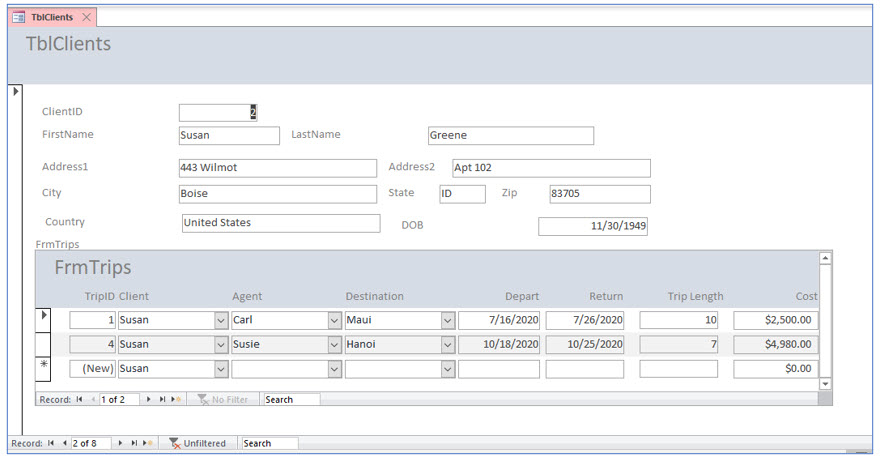Go to previous record in main form navigator
The width and height of the screenshot is (882, 460).
click(65, 443)
